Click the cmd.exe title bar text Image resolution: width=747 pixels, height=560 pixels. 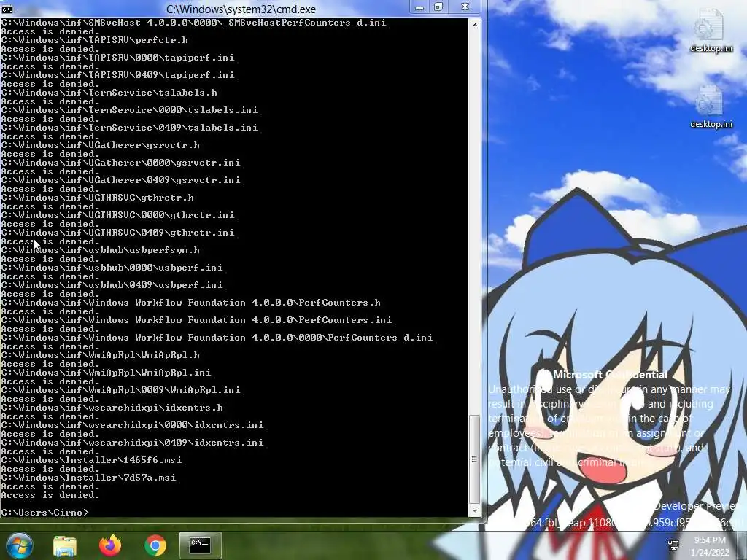(x=241, y=9)
